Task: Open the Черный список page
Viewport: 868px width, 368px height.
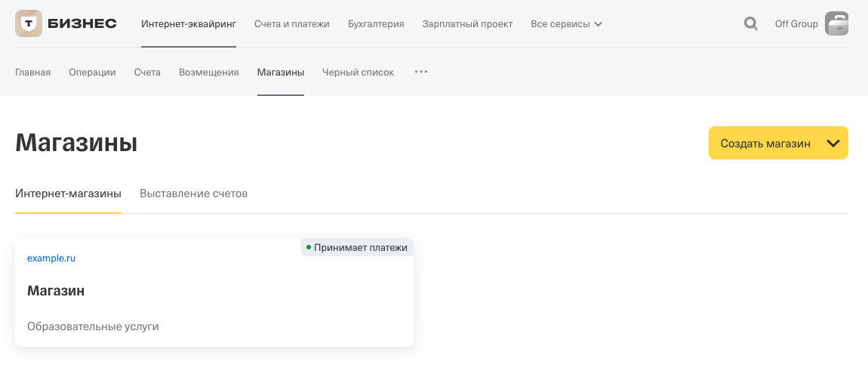Action: [359, 72]
